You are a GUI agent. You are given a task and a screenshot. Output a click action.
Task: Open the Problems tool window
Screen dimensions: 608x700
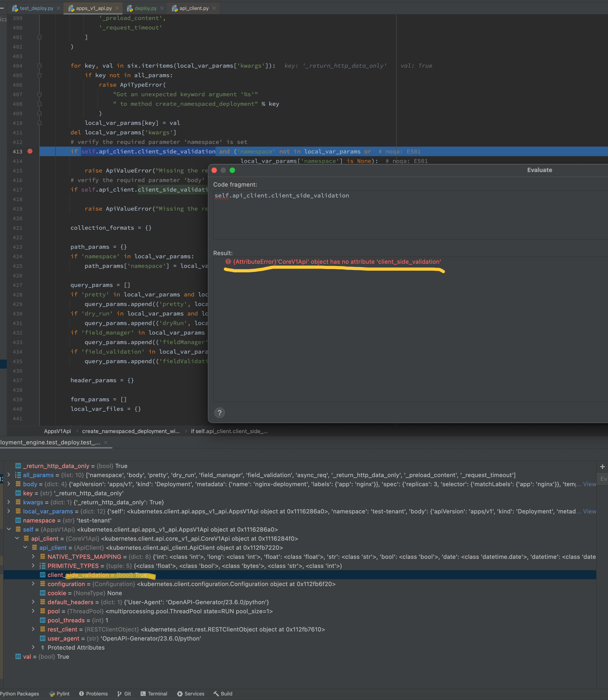click(x=93, y=694)
